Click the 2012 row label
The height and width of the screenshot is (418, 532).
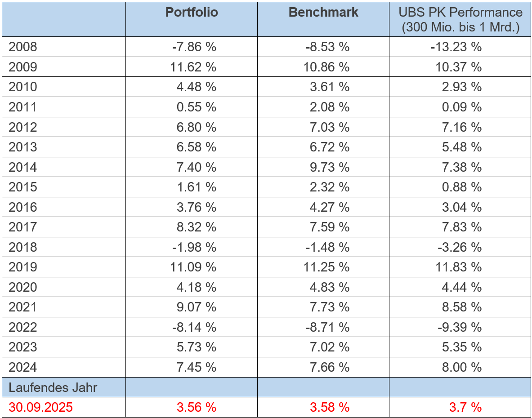(x=23, y=127)
